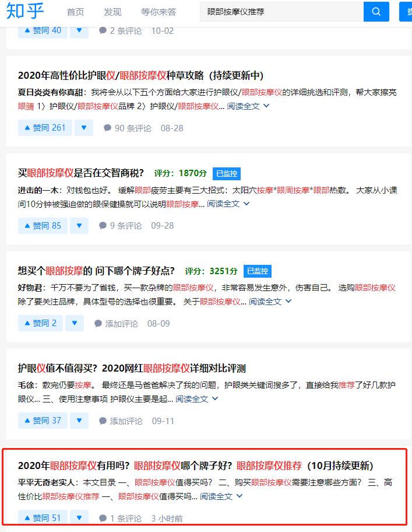Viewport: 412px width, 532px height.
Task: Expand 阅读全文 in 好物君 post
Action: click(270, 301)
